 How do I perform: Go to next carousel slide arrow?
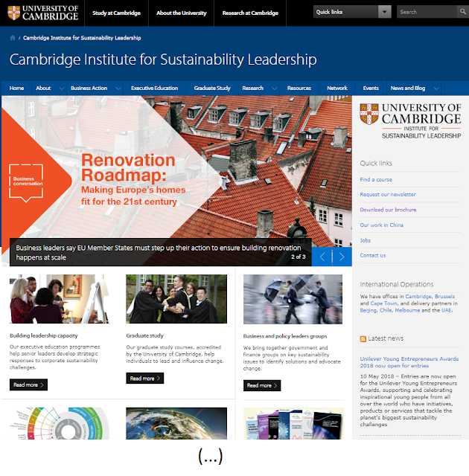click(x=342, y=257)
